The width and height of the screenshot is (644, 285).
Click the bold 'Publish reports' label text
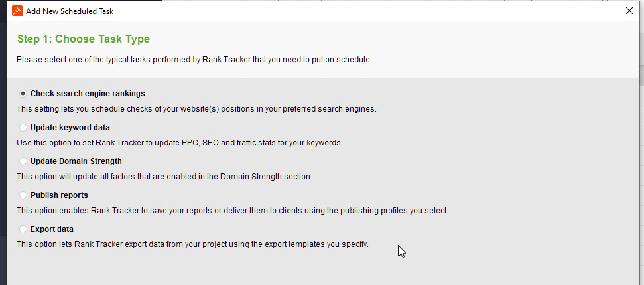[x=59, y=195]
